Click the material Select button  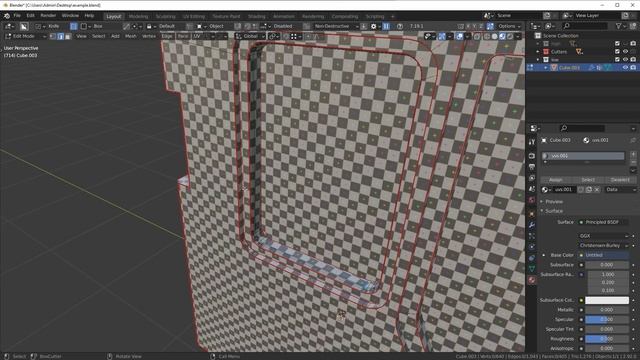pos(588,180)
